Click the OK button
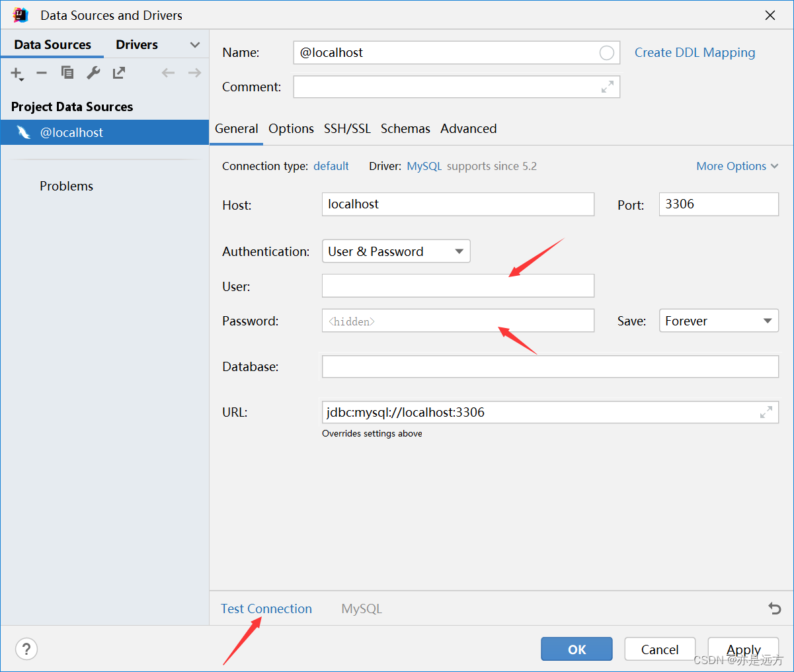 (x=576, y=649)
